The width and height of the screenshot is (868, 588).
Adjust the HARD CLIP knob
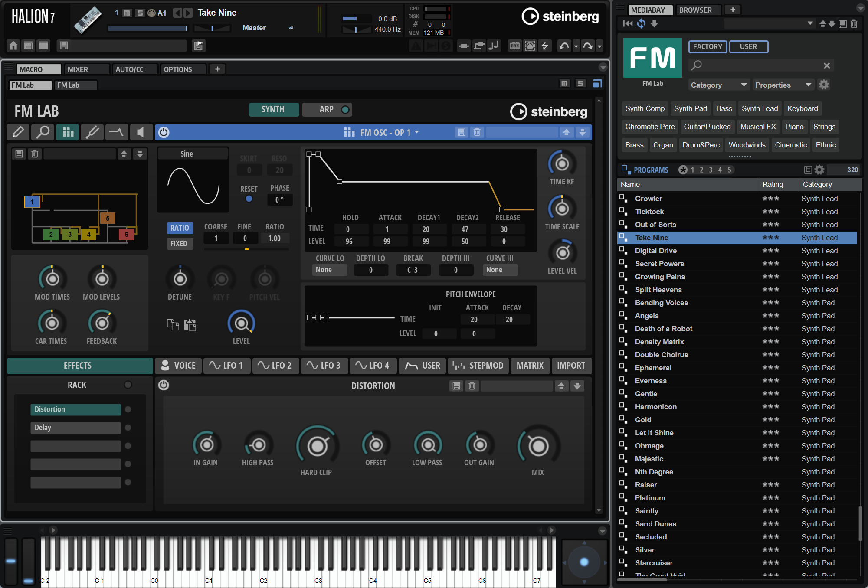(318, 446)
